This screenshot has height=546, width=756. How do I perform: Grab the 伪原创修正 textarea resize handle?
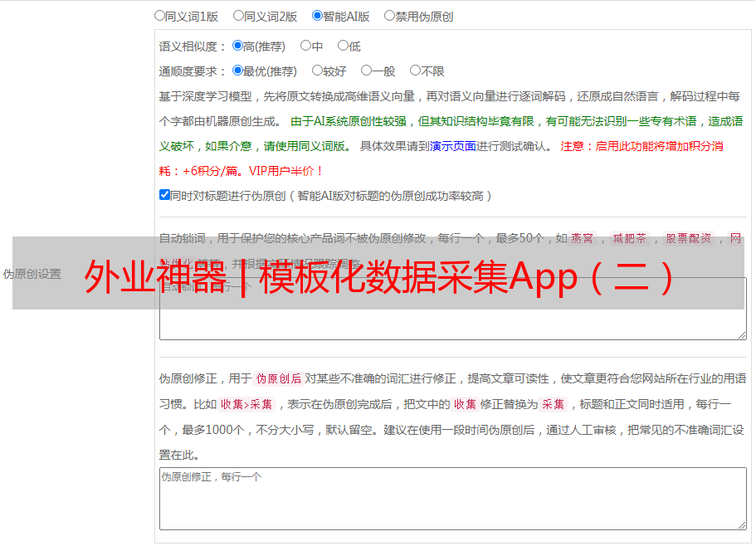tap(742, 526)
